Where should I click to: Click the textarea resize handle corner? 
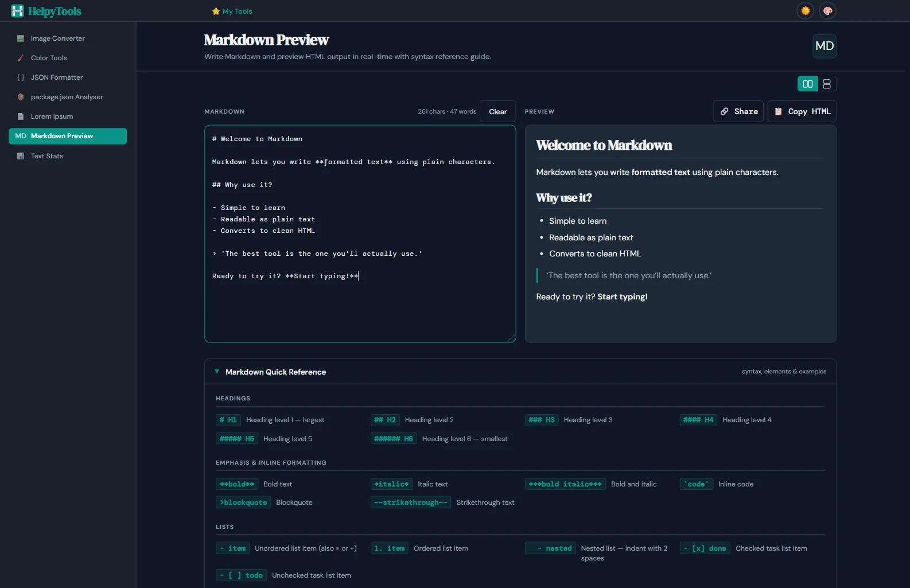511,338
